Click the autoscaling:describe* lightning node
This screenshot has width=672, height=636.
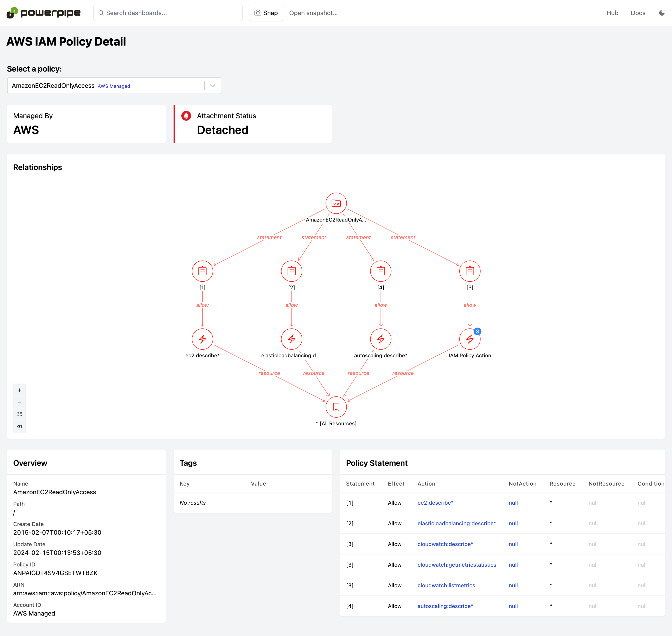380,339
